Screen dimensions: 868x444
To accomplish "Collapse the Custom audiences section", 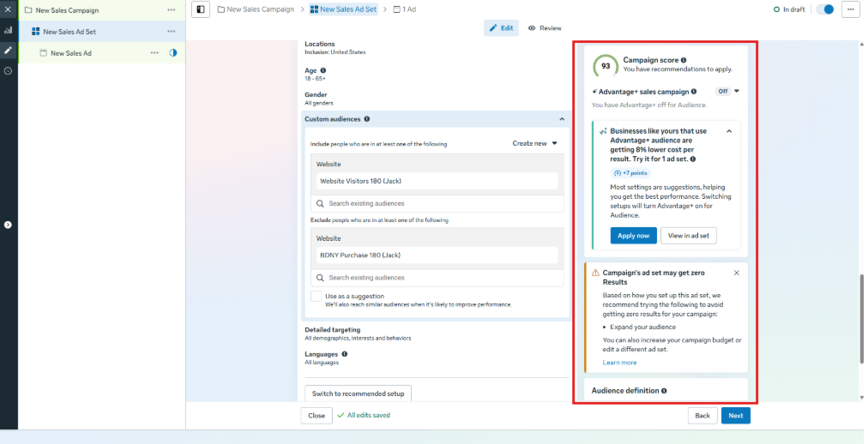I will 562,119.
